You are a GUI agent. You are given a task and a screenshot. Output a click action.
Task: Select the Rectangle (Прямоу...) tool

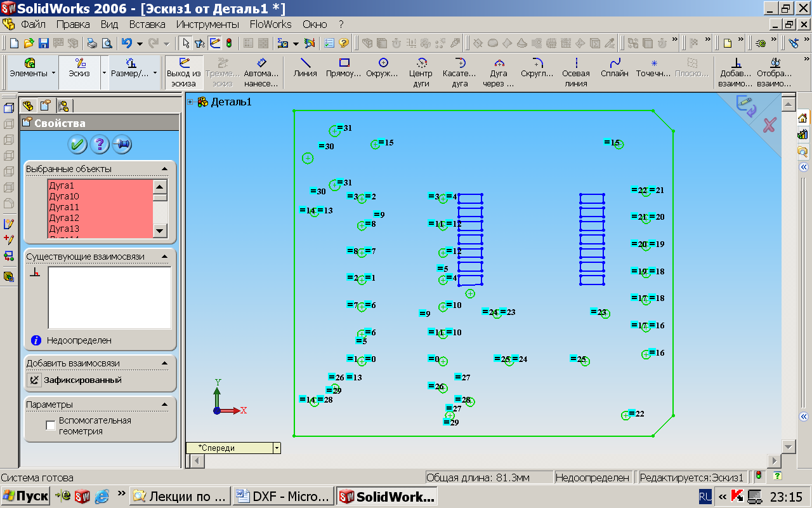click(x=344, y=68)
